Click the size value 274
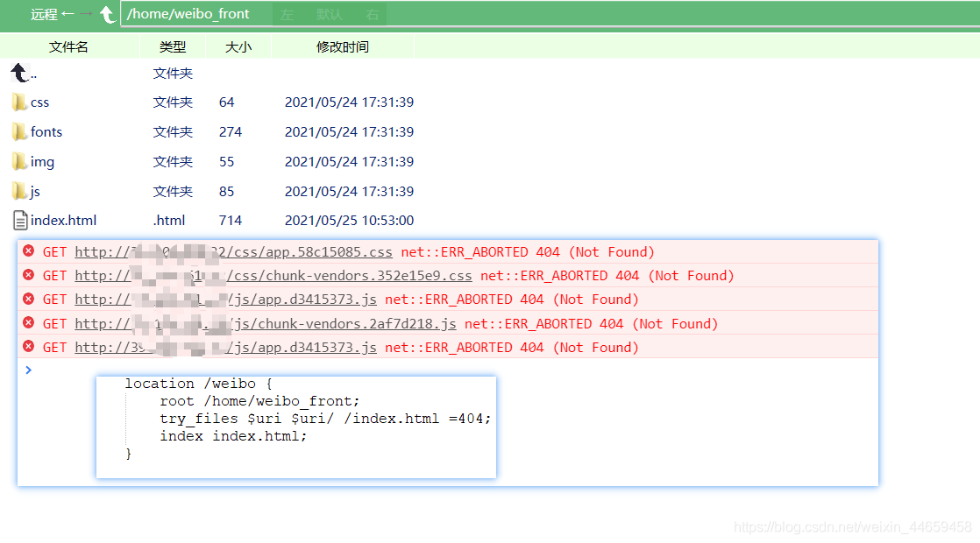The width and height of the screenshot is (980, 543). [230, 131]
